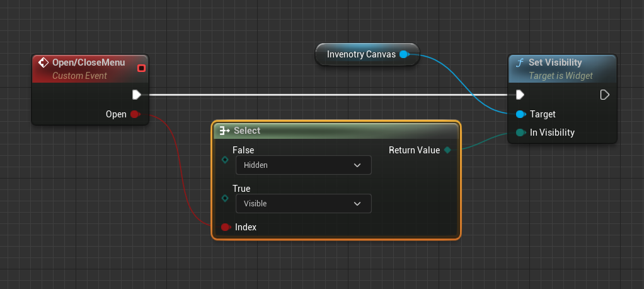Click the red Index pin on Select
The image size is (644, 289).
pyautogui.click(x=226, y=227)
